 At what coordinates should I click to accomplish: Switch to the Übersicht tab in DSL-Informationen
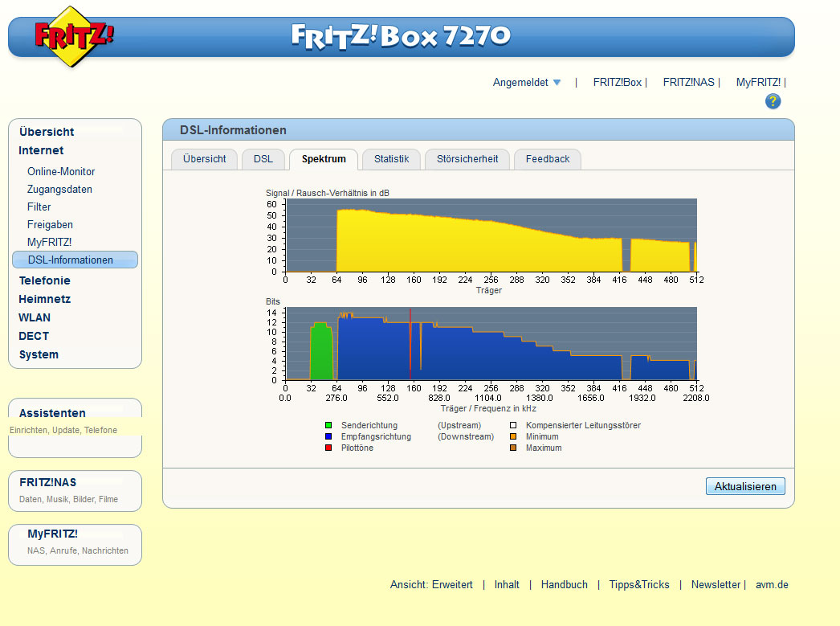click(x=204, y=159)
